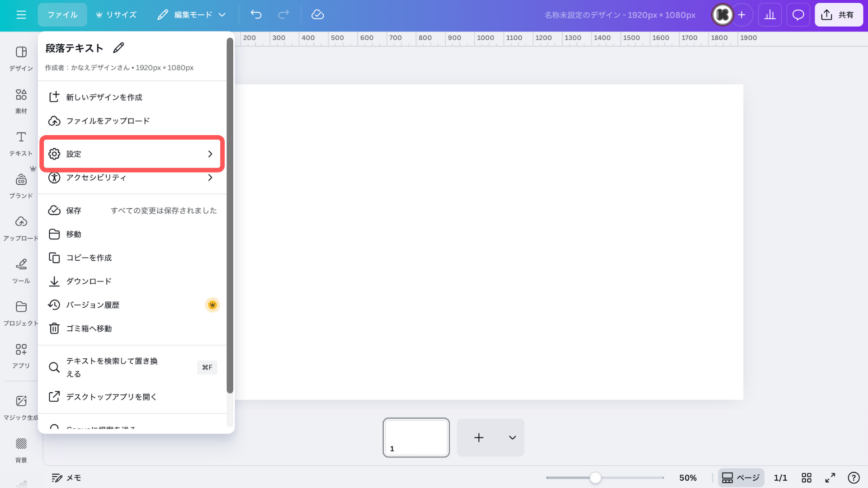Image resolution: width=868 pixels, height=488 pixels.
Task: Edit design name with pencil icon
Action: pyautogui.click(x=118, y=48)
